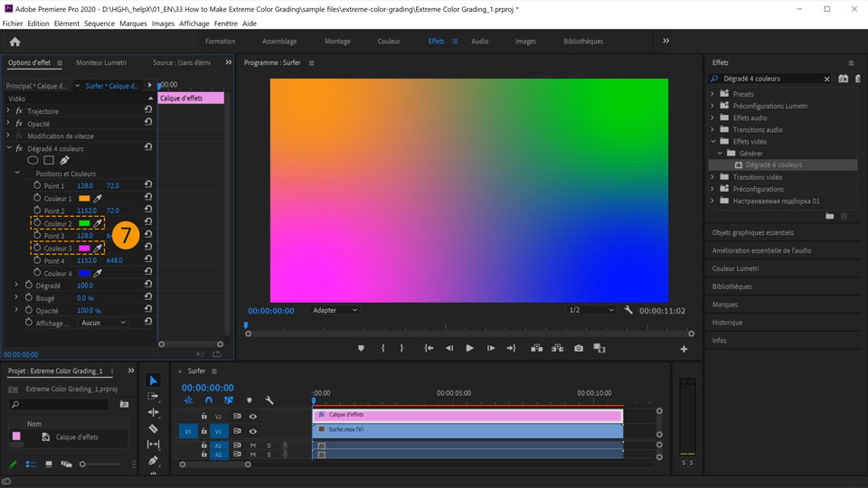Click the ellipse mask icon

[33, 161]
